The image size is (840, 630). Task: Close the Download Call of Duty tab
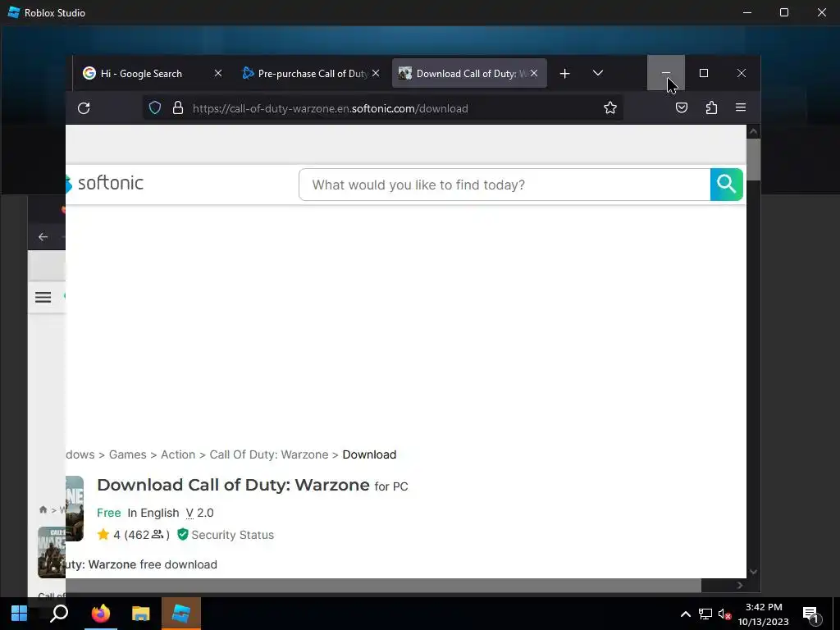pyautogui.click(x=534, y=73)
